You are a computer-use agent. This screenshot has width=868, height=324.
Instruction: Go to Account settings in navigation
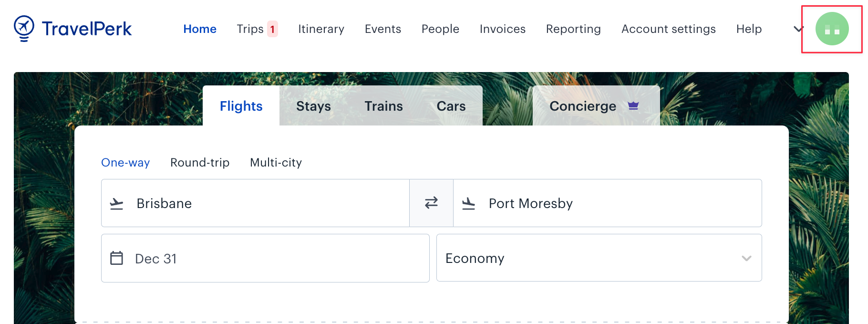668,29
